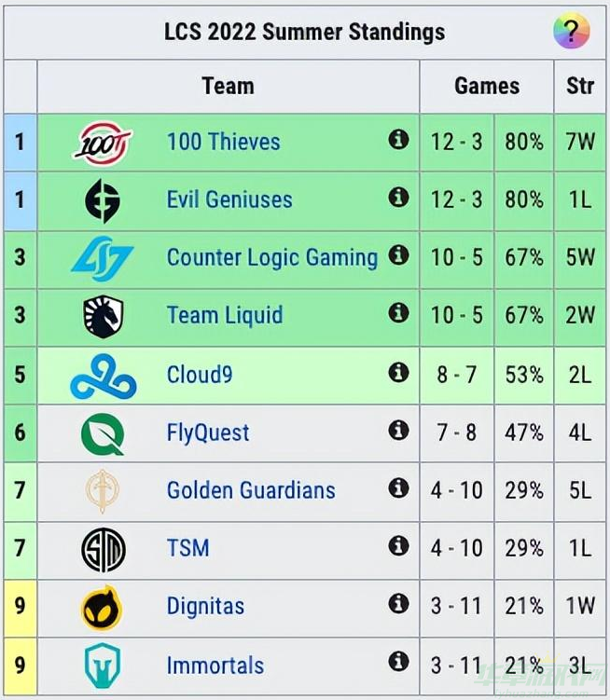The width and height of the screenshot is (610, 700).
Task: Click the Team column header
Action: pyautogui.click(x=229, y=86)
